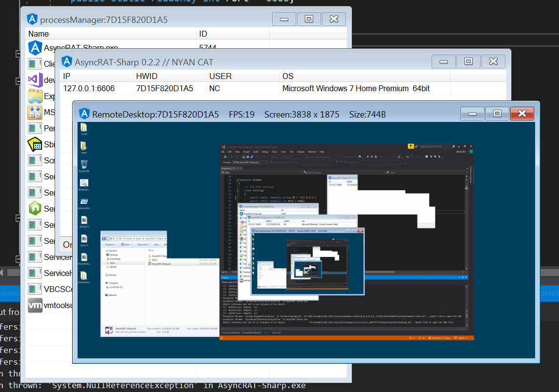Select Downloads in Explorer favorites

[x=113, y=259]
